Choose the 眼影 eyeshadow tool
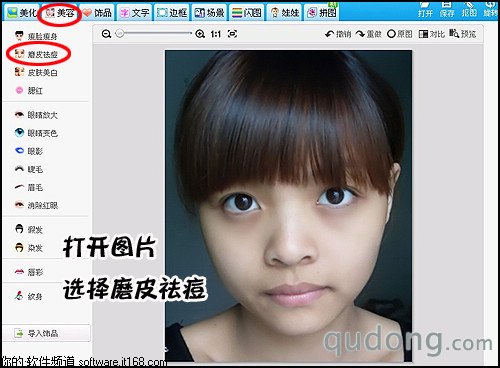 [29, 151]
